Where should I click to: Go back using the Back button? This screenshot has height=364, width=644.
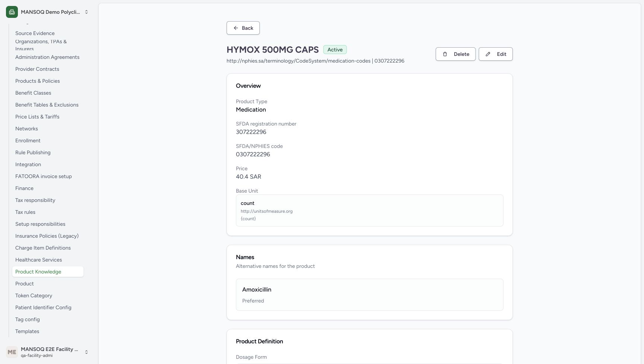tap(243, 28)
